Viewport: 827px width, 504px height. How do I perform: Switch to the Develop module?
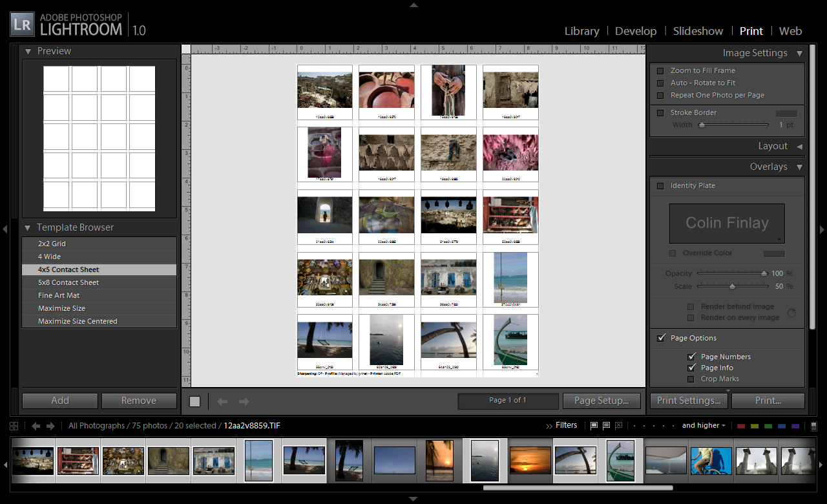635,31
